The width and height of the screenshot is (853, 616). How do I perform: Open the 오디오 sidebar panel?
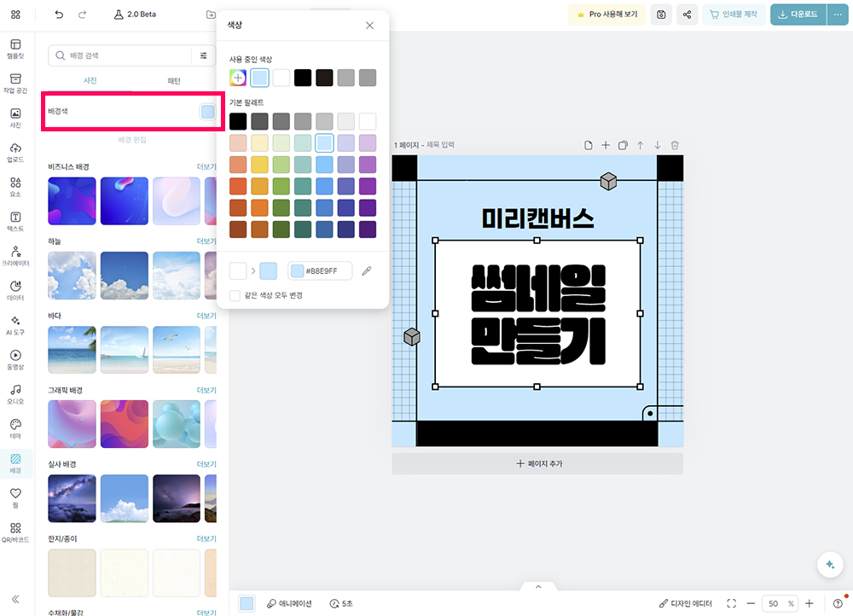[15, 394]
